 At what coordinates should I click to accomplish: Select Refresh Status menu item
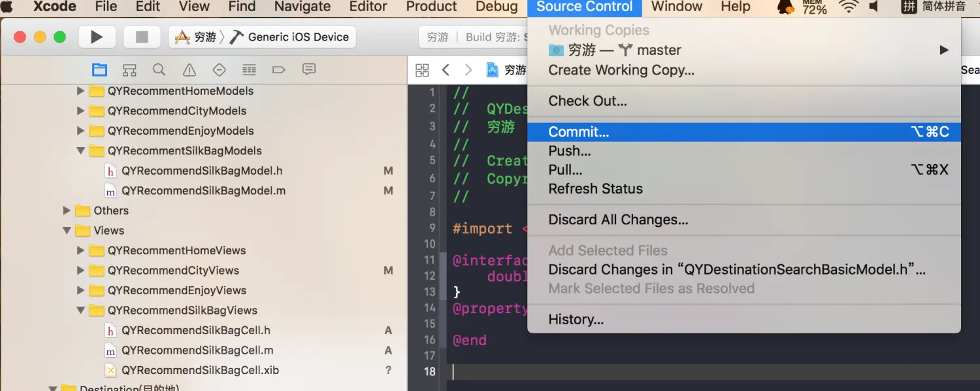[744, 189]
